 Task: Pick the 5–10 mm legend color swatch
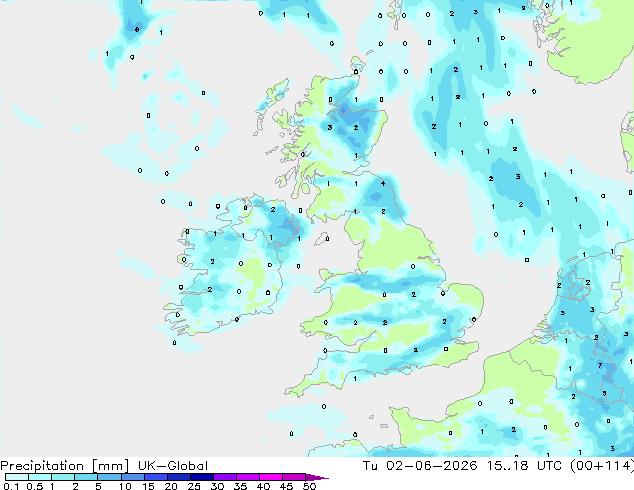point(109,477)
